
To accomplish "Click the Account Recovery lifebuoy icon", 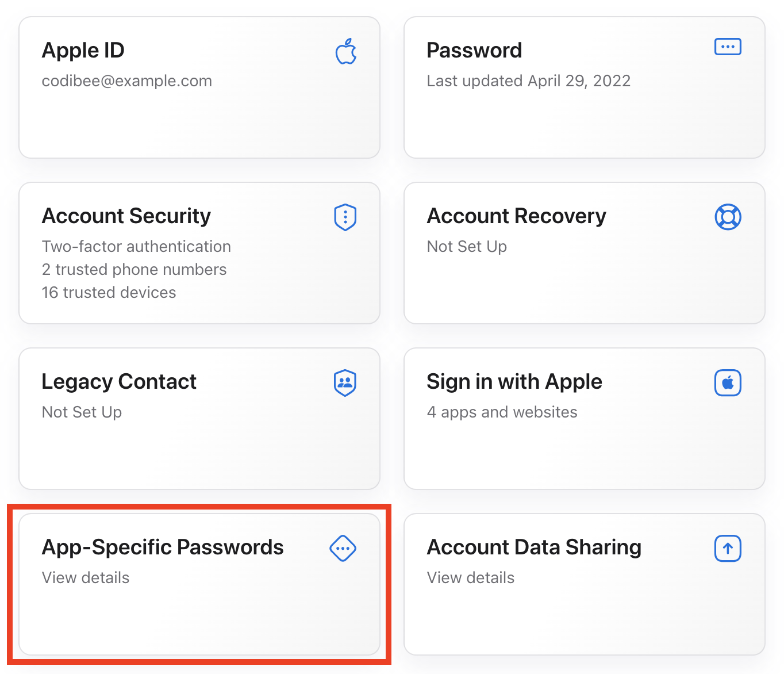I will tap(727, 217).
